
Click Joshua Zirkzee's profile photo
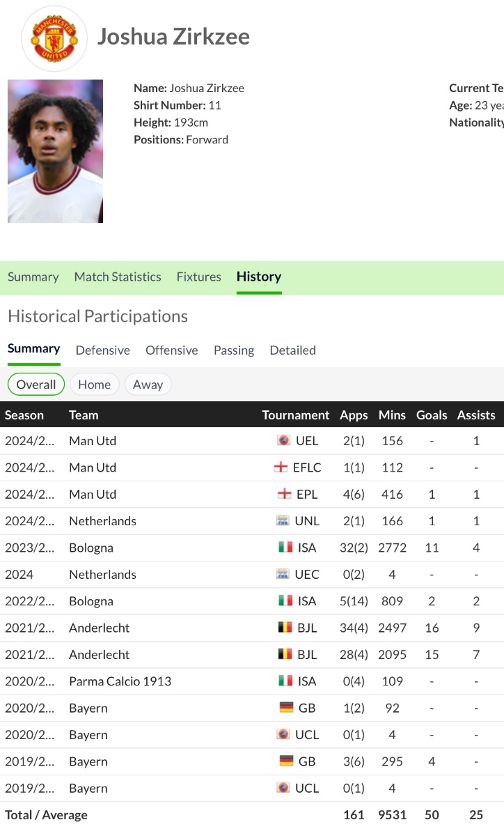[x=56, y=151]
